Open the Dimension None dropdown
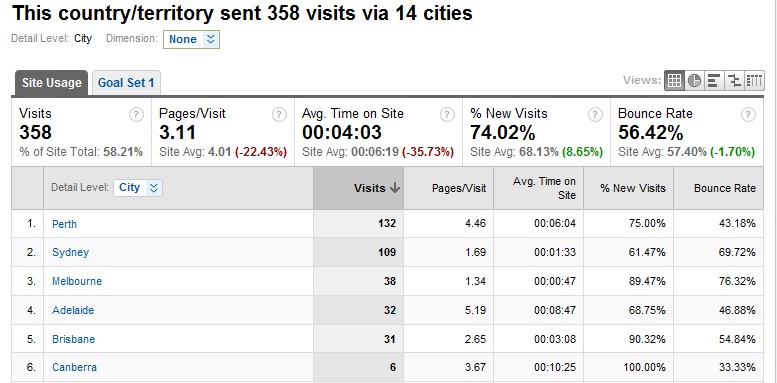Image resolution: width=777 pixels, height=383 pixels. 191,40
